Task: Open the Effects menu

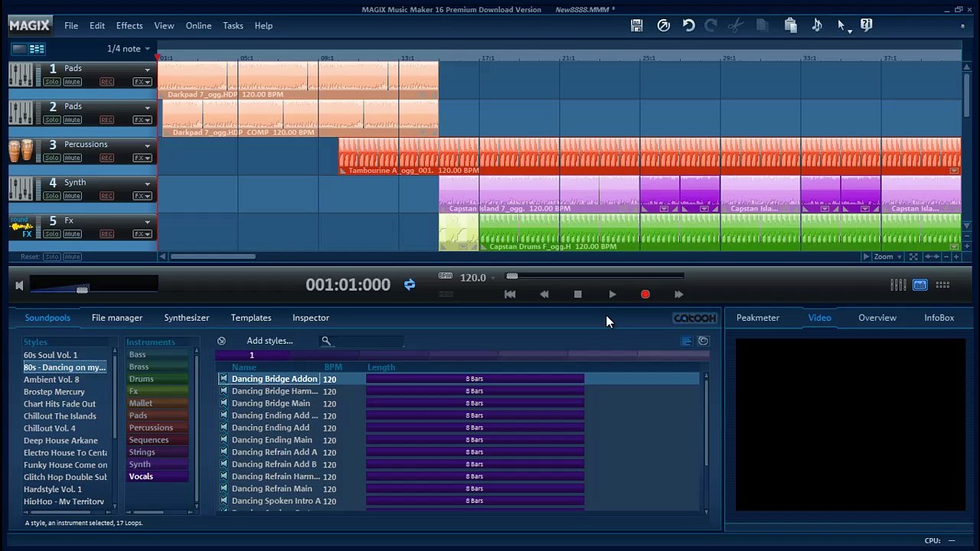Action: point(129,26)
